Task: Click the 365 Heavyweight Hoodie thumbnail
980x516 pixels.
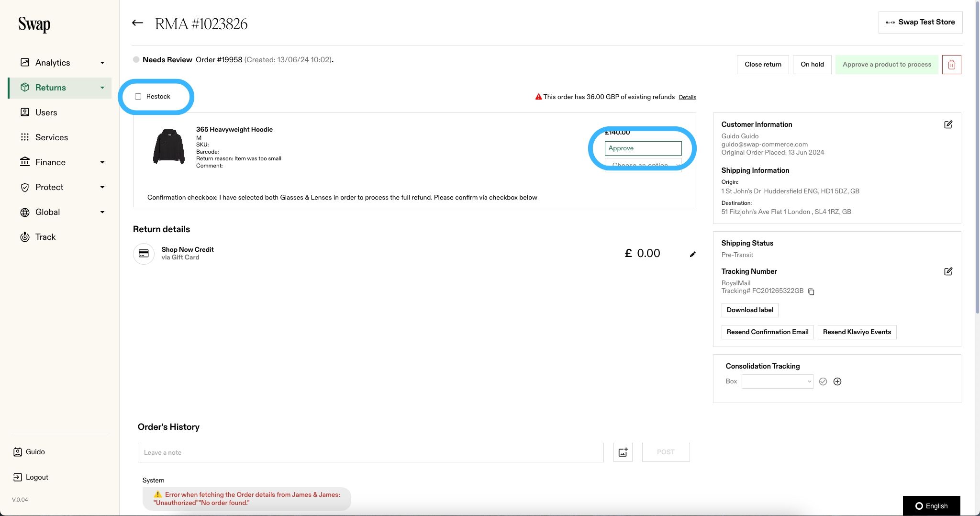Action: (168, 146)
